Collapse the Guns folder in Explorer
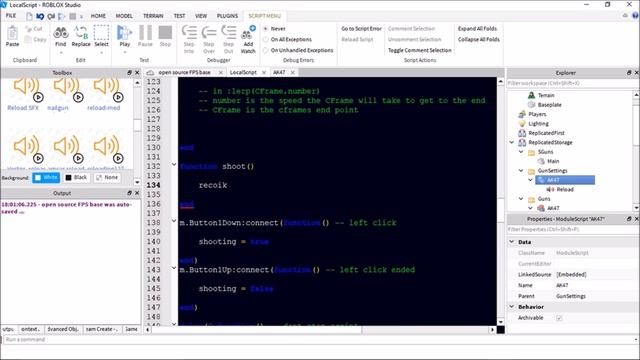 click(521, 199)
